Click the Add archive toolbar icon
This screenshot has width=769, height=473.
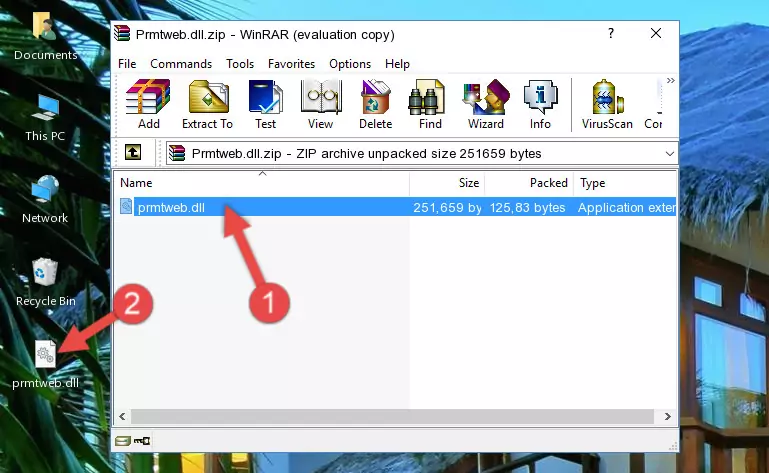click(x=148, y=105)
